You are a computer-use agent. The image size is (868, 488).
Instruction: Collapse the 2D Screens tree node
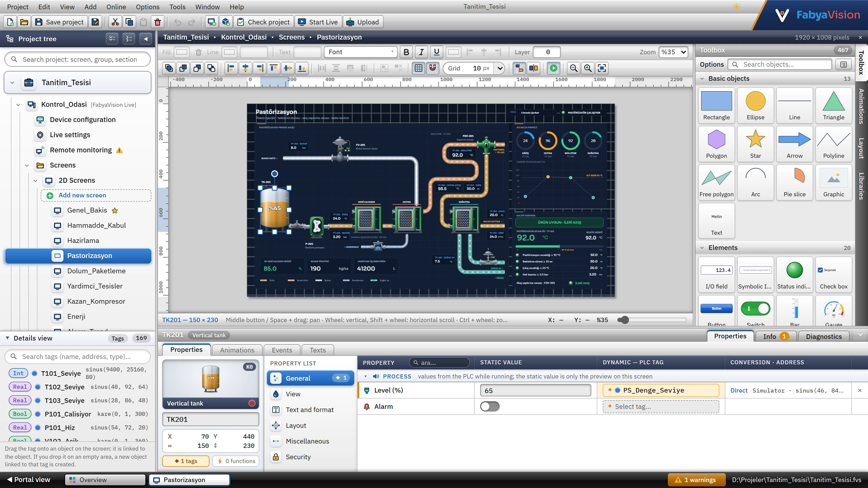35,181
